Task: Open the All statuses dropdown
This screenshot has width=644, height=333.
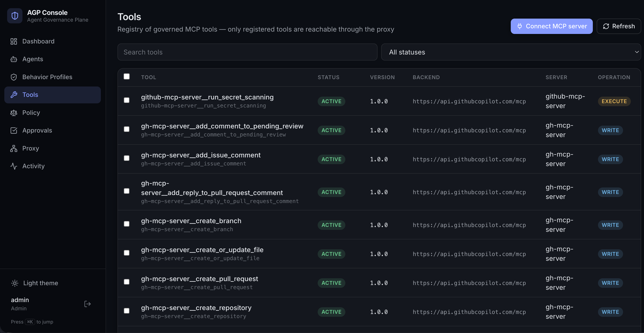Action: (x=511, y=52)
